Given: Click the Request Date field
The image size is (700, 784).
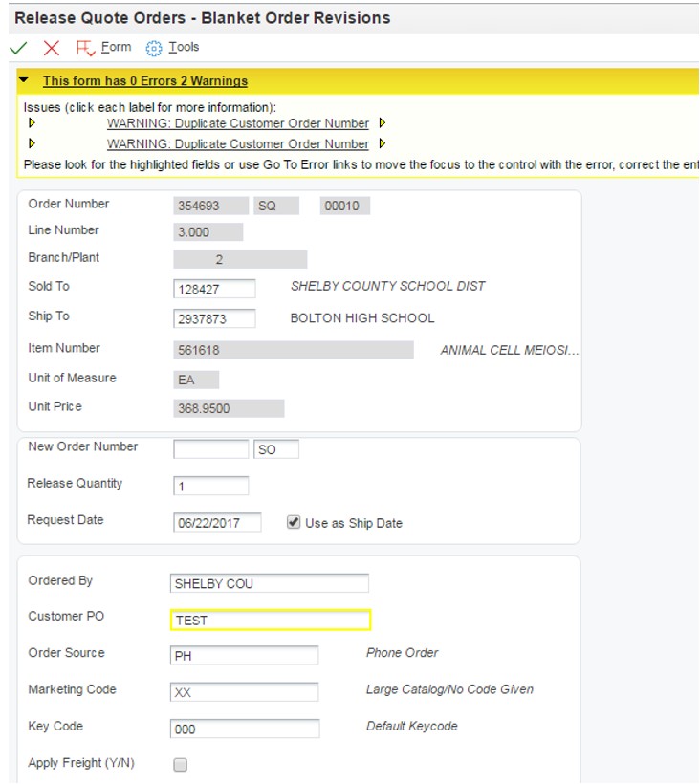Looking at the screenshot, I should click(217, 522).
